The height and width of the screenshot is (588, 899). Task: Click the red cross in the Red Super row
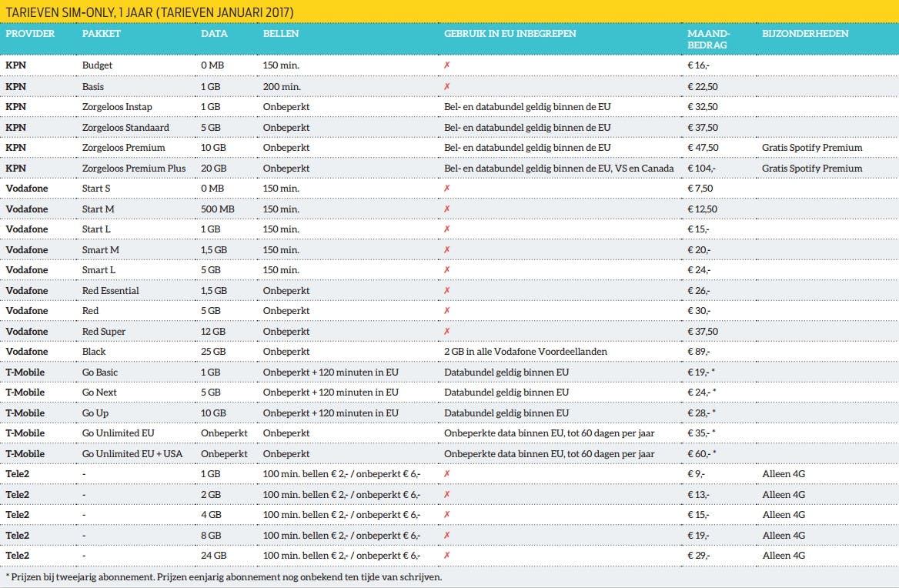coord(446,331)
